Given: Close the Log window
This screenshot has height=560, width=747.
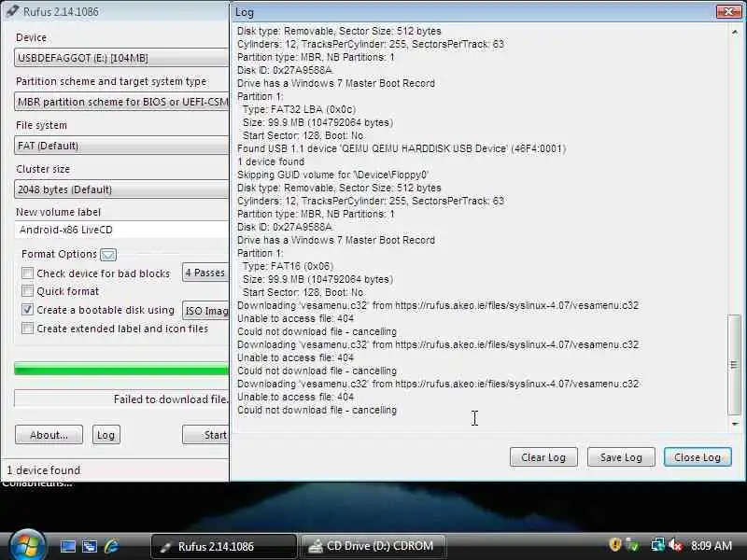Looking at the screenshot, I should 728,11.
